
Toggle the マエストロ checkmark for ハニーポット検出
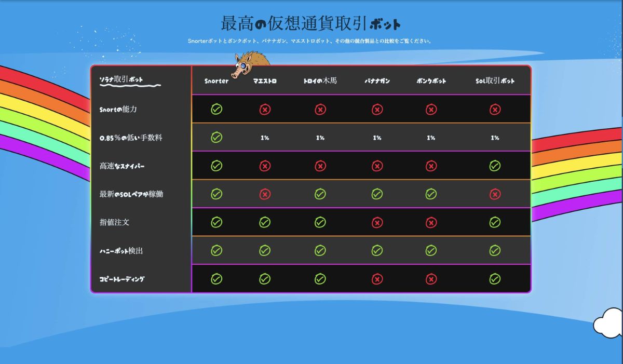coord(266,250)
